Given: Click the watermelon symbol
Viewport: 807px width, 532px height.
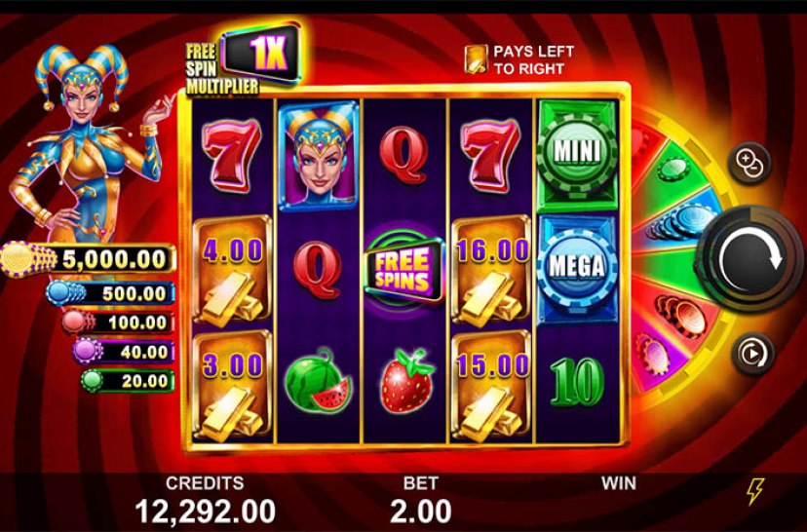Looking at the screenshot, I should click(x=319, y=380).
